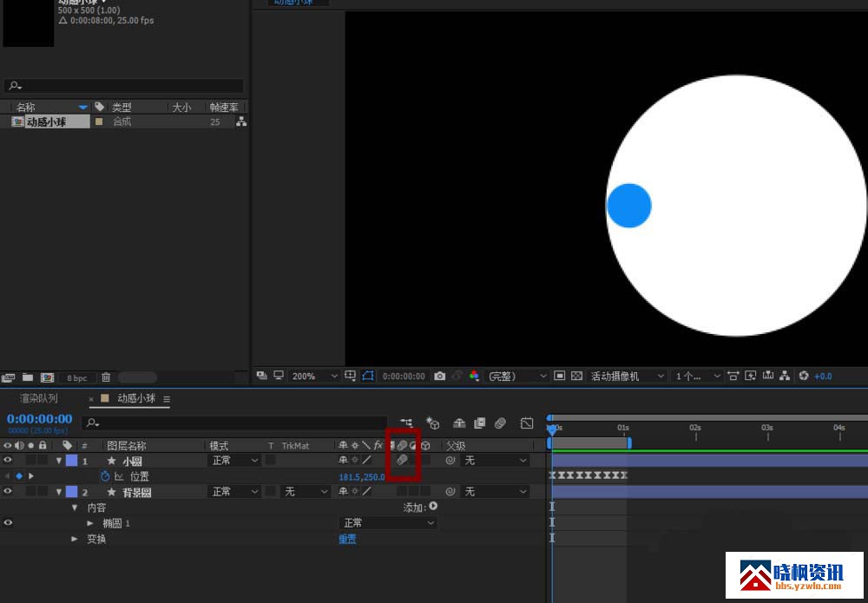Image resolution: width=868 pixels, height=603 pixels.
Task: Include 位置 property in graph editor
Action: 119,475
